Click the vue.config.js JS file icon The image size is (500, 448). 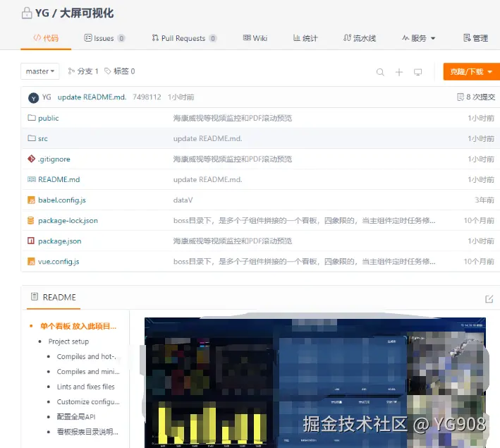31,261
